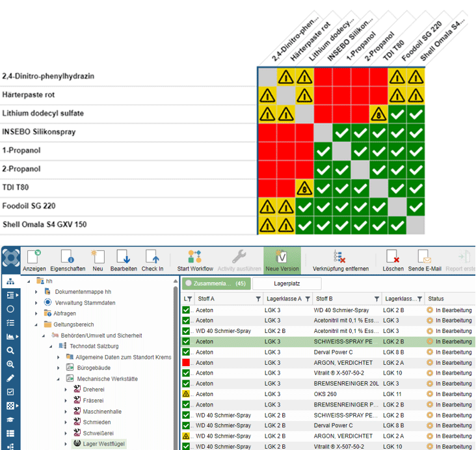Click warning cell for Lithium dodecyl vs TDI T80
Image resolution: width=476 pixels, height=450 pixels.
tap(378, 114)
